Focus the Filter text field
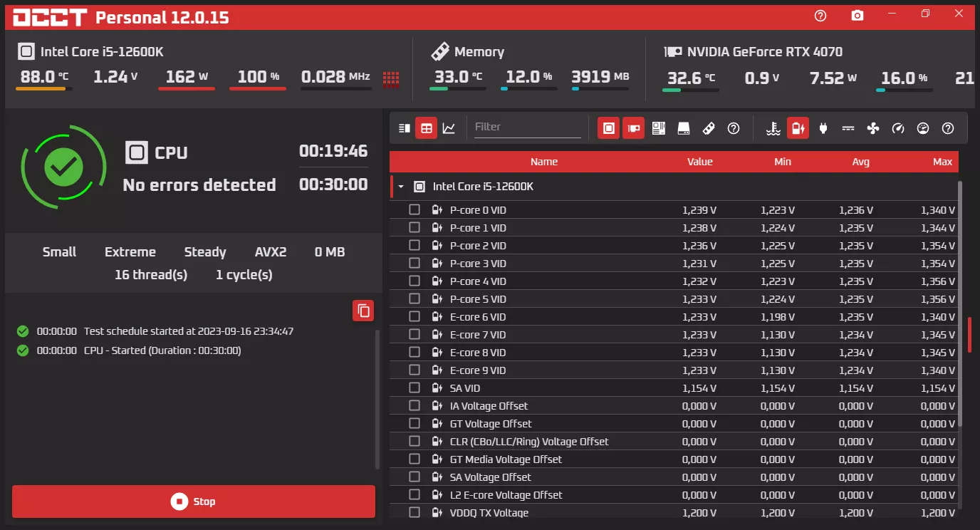 click(x=528, y=128)
